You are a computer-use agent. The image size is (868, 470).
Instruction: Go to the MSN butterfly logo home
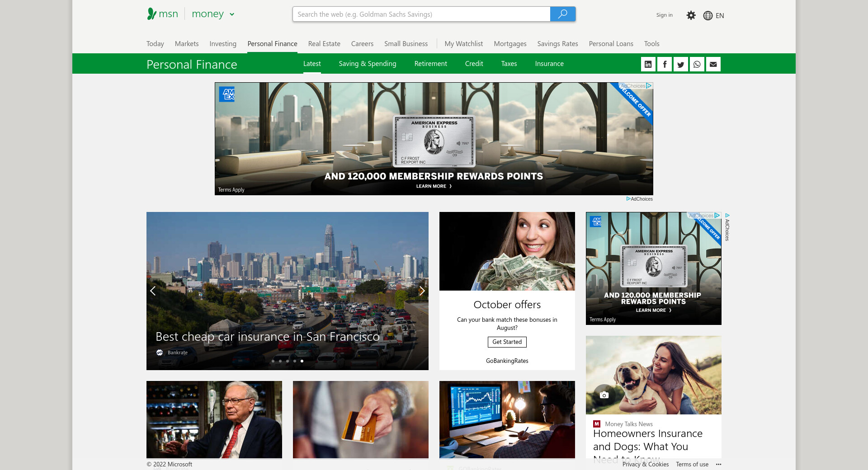152,14
